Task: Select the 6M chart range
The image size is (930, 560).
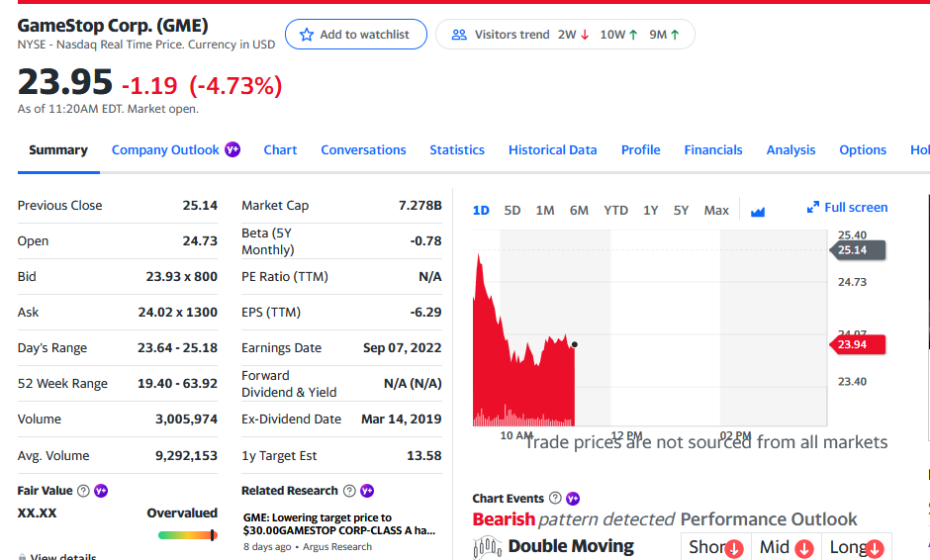Action: click(x=579, y=211)
